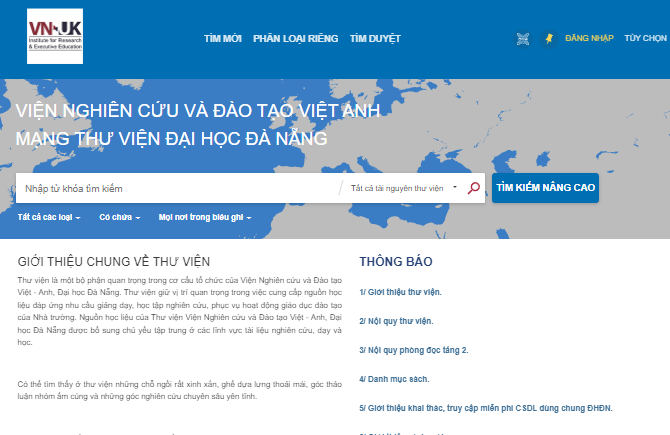Click the ĐĂNG NHẬP login link
Image resolution: width=670 pixels, height=435 pixels.
[589, 38]
